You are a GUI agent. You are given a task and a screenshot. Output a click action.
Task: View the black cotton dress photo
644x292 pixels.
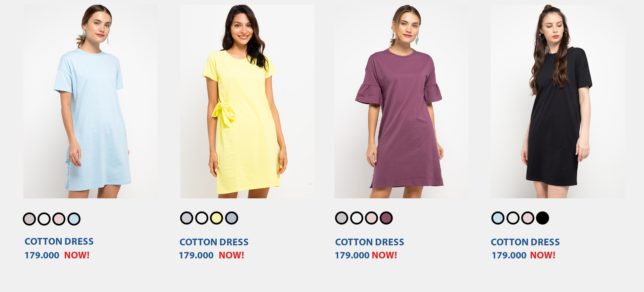tap(557, 101)
